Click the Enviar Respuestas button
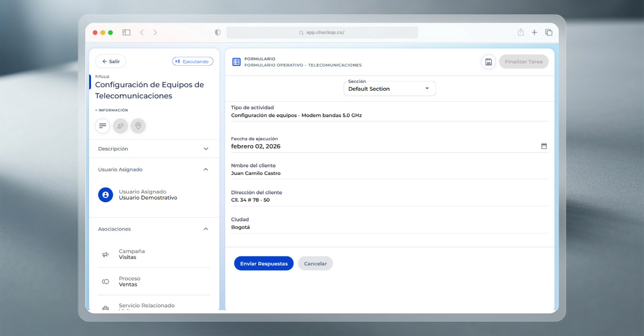 tap(264, 264)
